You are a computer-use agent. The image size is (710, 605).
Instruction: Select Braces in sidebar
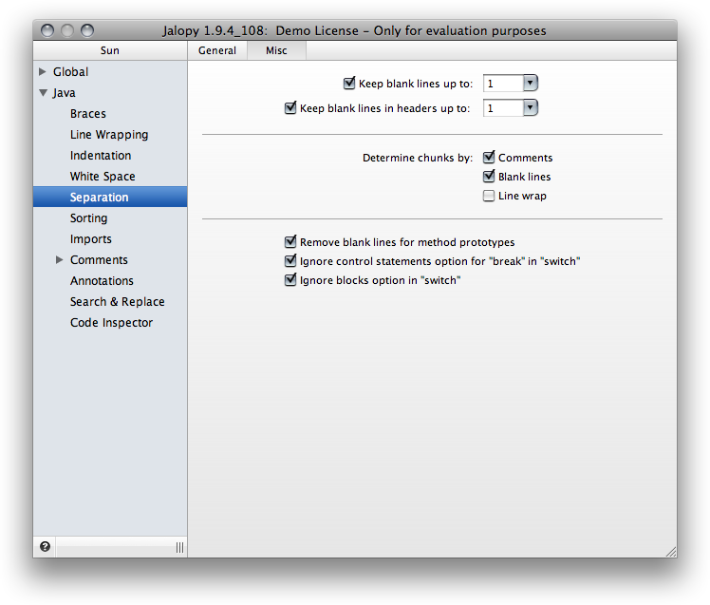point(88,114)
